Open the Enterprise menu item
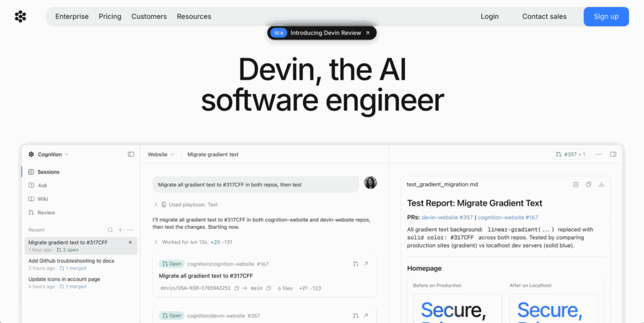 point(72,16)
